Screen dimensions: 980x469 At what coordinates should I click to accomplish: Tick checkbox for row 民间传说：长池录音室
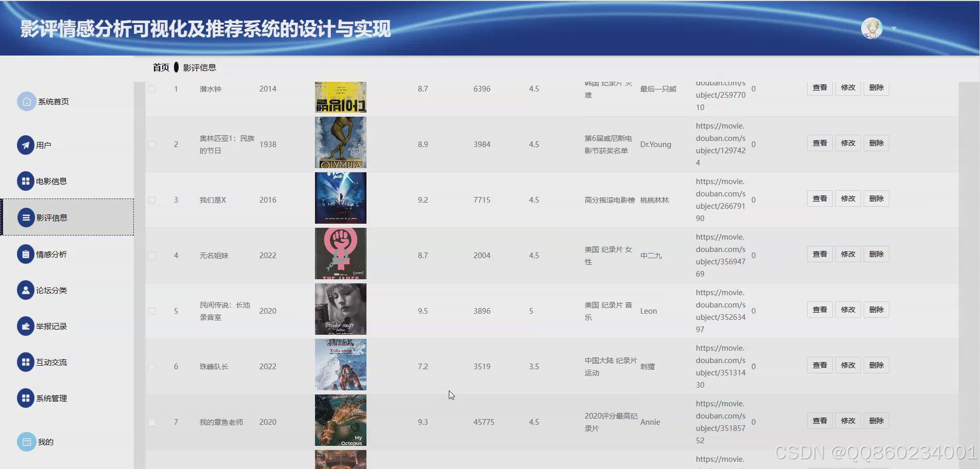pyautogui.click(x=152, y=311)
